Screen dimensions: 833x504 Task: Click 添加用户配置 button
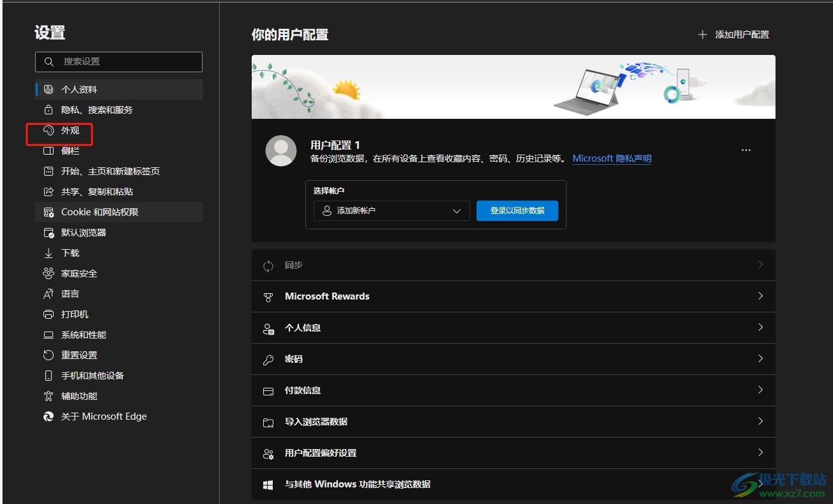click(733, 34)
